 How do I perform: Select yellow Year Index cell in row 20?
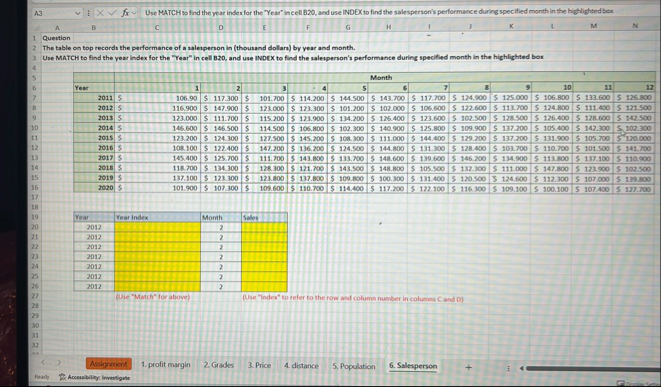157,227
